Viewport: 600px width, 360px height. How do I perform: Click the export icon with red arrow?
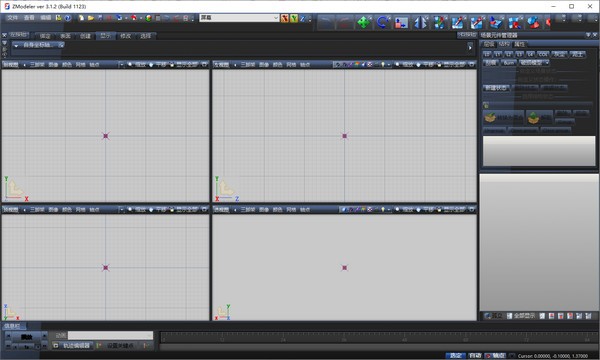(134, 18)
